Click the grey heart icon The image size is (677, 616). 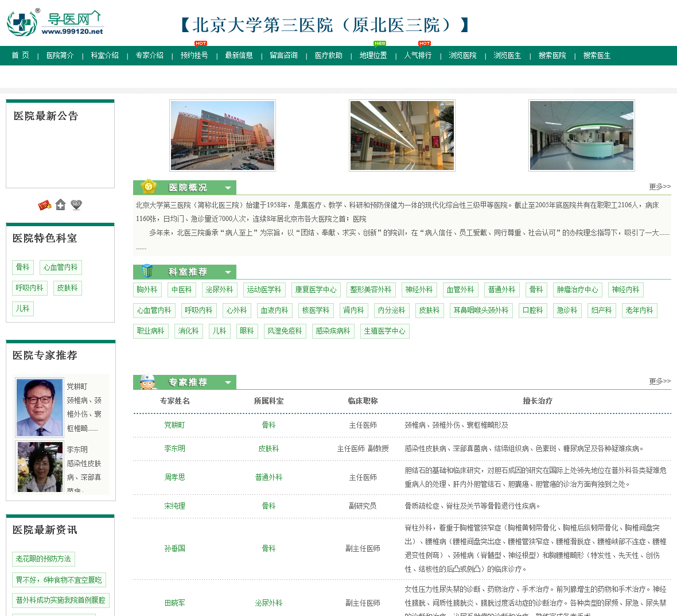76,205
